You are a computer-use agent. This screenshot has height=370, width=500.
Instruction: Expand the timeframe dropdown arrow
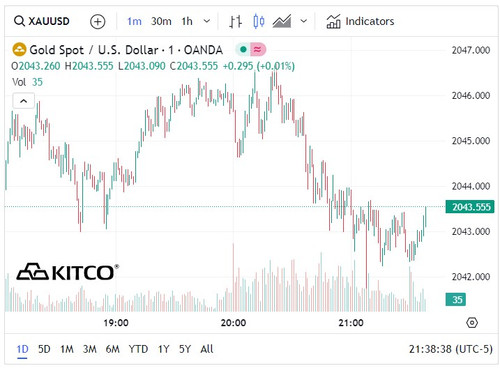(x=207, y=21)
